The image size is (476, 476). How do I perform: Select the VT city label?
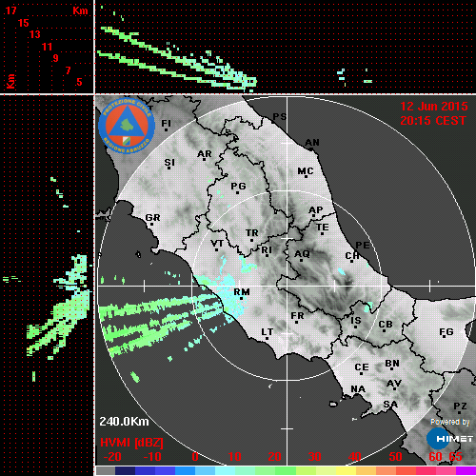pos(217,244)
